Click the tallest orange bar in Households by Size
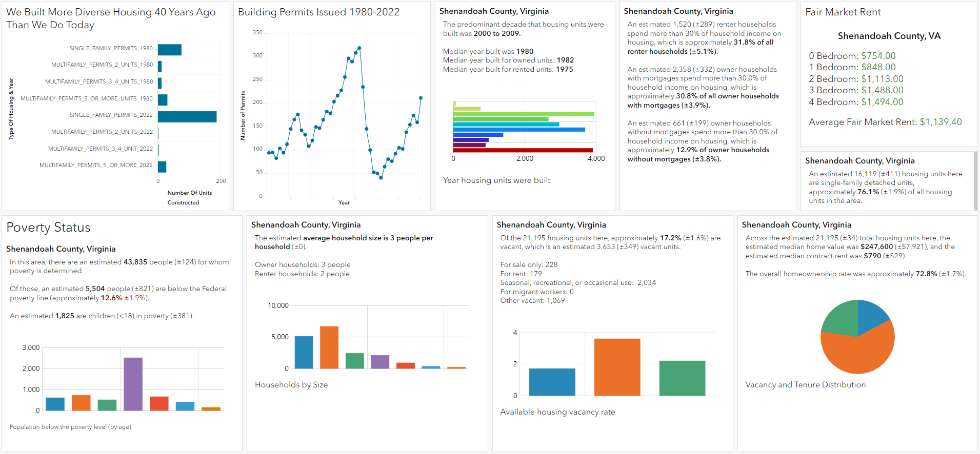This screenshot has height=454, width=980. click(329, 347)
